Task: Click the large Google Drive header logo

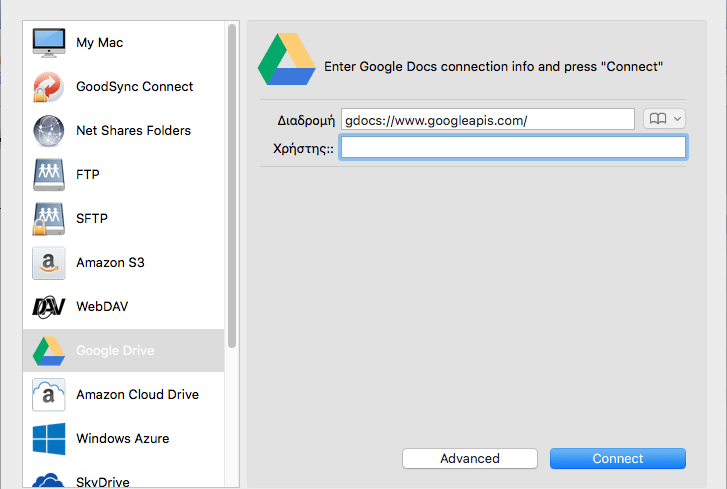Action: (x=287, y=59)
